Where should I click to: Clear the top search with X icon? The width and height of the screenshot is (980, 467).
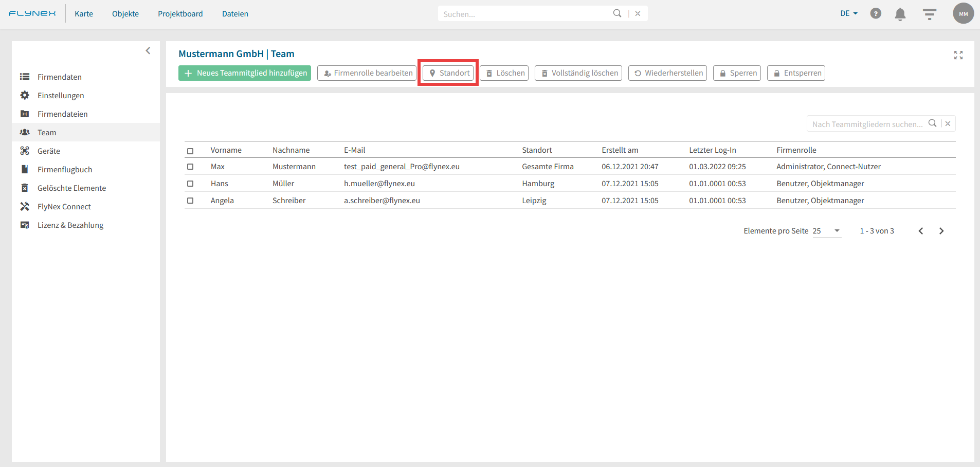click(638, 13)
